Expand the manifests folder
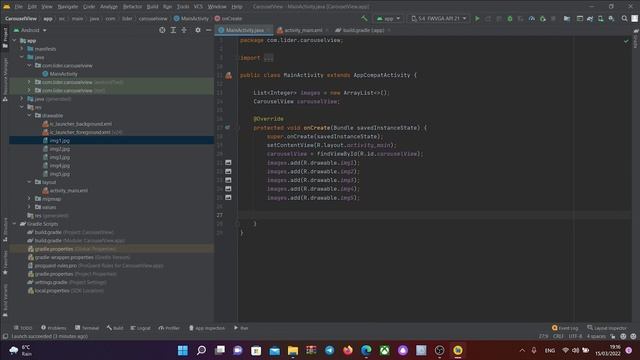 pyautogui.click(x=22, y=49)
